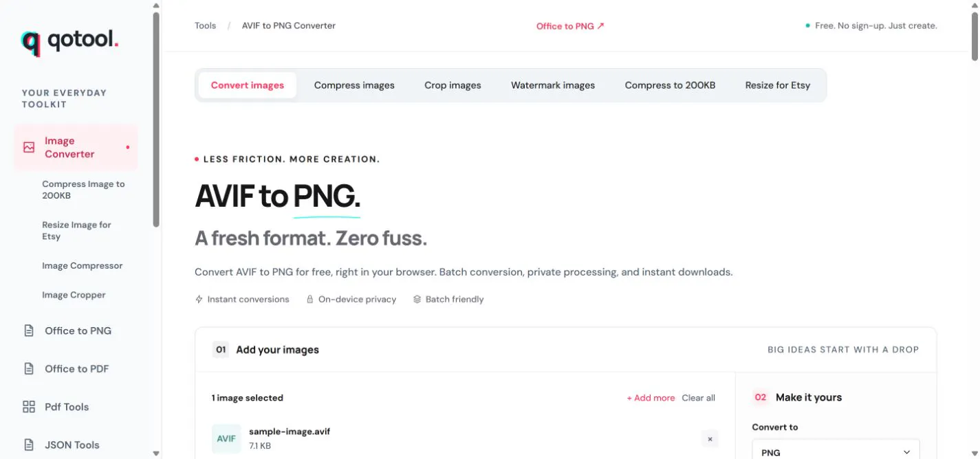Image resolution: width=980 pixels, height=459 pixels.
Task: Remove sample-image.avif with the x icon
Action: click(x=710, y=438)
